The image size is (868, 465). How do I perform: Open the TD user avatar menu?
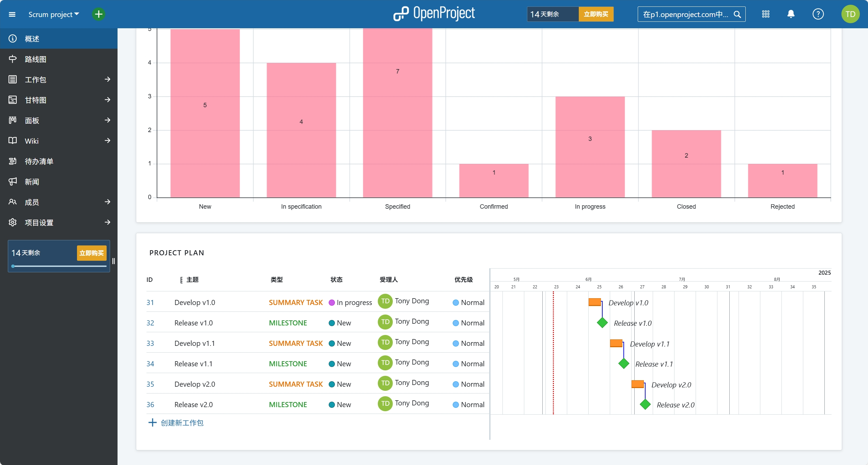(850, 14)
